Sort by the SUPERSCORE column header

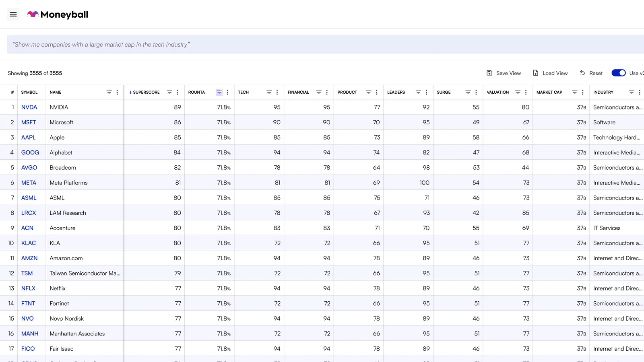147,93
